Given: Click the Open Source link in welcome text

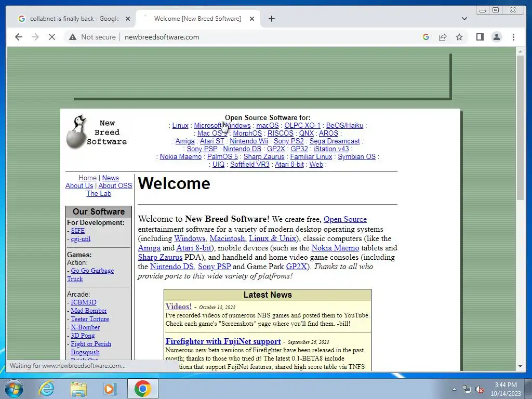Looking at the screenshot, I should tap(345, 219).
